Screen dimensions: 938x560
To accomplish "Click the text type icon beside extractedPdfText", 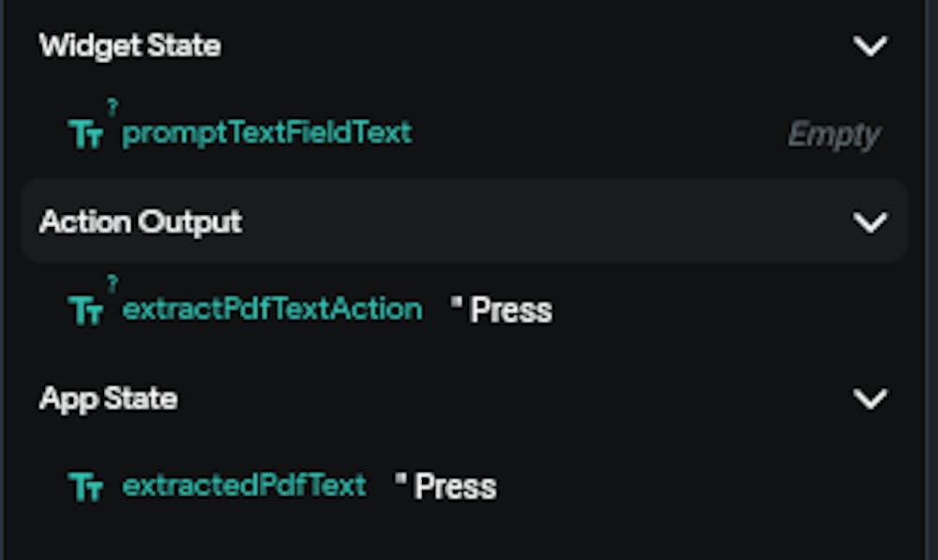I will pyautogui.click(x=85, y=487).
